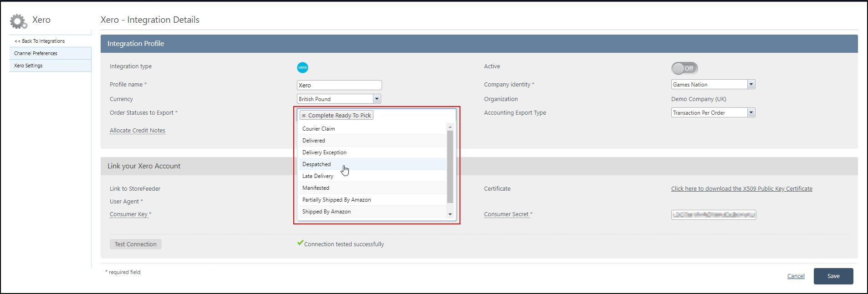Click the Test Connection button
The height and width of the screenshot is (294, 868).
click(136, 244)
